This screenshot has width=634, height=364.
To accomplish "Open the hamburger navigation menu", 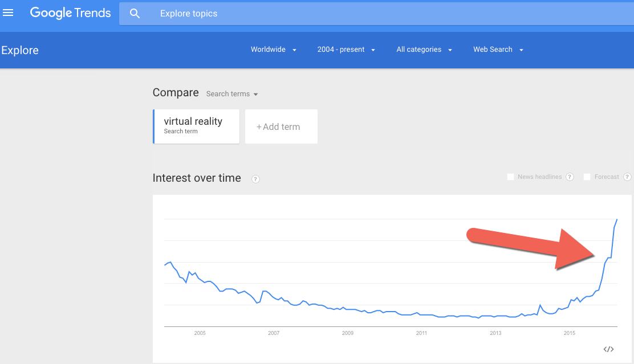I will click(8, 13).
